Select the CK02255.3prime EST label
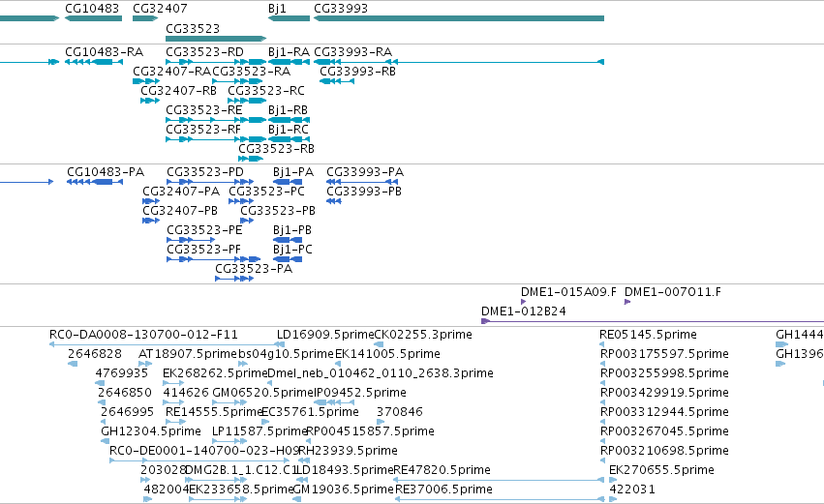824x504 pixels. pos(423,335)
